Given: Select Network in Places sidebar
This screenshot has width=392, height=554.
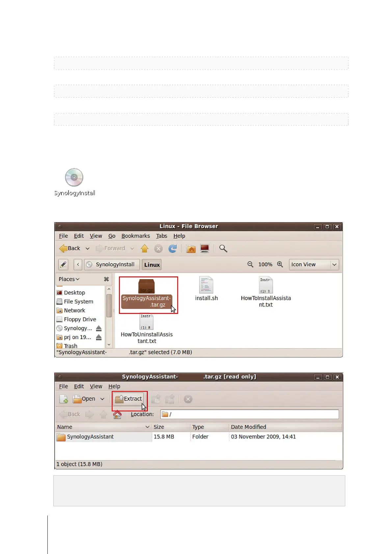Looking at the screenshot, I should [x=71, y=310].
